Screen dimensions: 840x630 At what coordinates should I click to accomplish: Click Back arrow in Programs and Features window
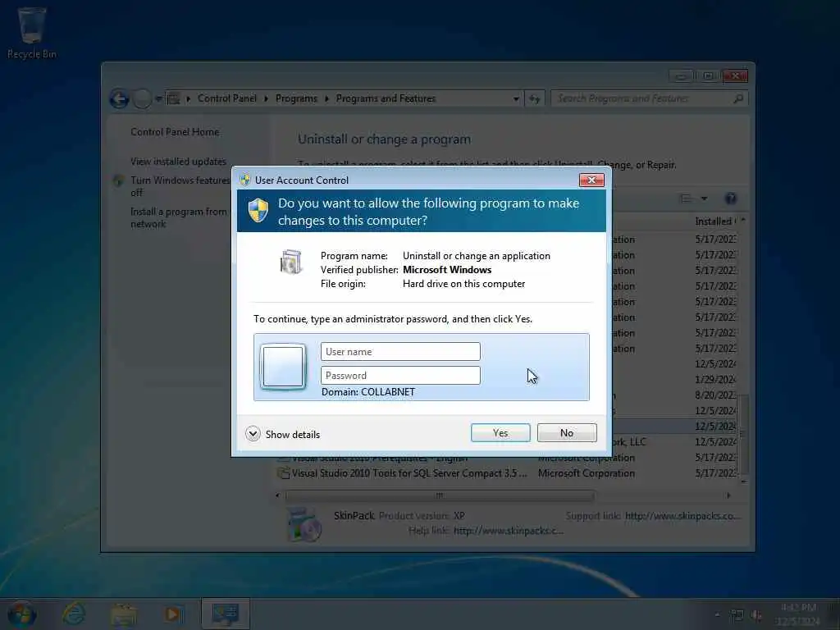click(x=119, y=99)
